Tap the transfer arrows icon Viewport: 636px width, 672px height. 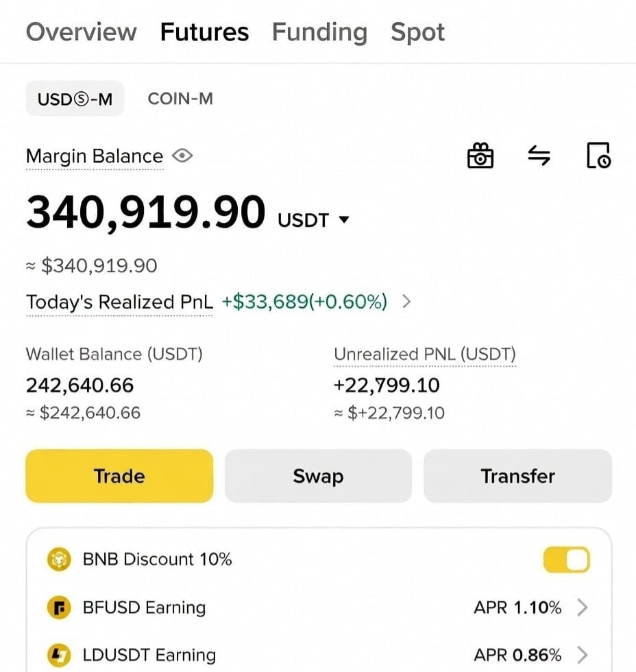(539, 155)
